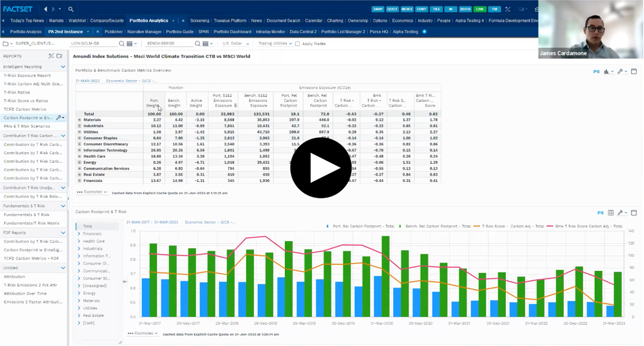This screenshot has height=346, width=644.
Task: Expand the Utilities row in the table
Action: point(79,132)
